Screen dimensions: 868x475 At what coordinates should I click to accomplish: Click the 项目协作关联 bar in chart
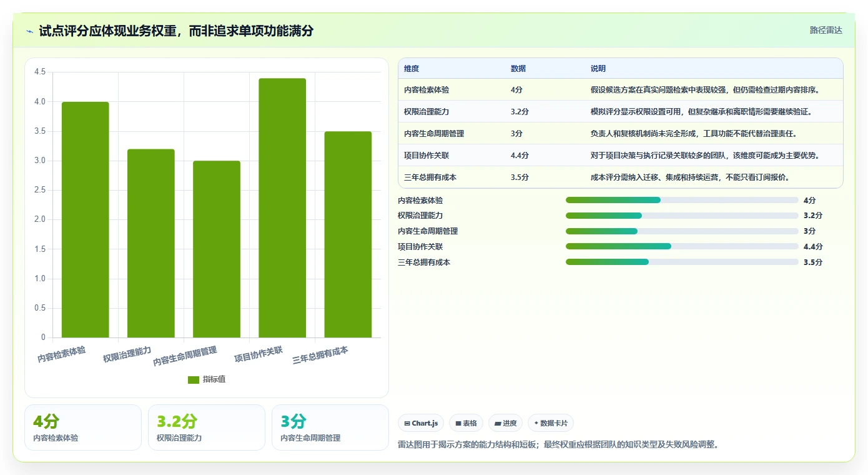(282, 207)
